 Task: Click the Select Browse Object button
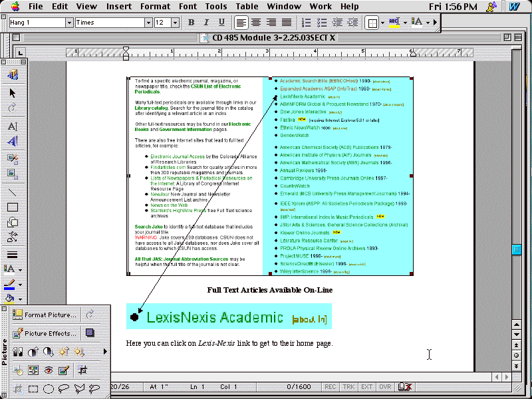coord(516,356)
